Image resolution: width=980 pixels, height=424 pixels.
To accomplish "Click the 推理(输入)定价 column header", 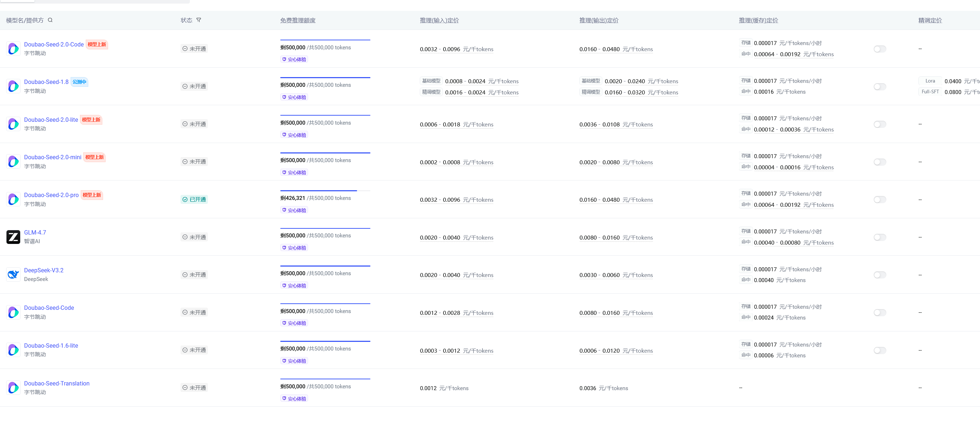I will pos(439,21).
